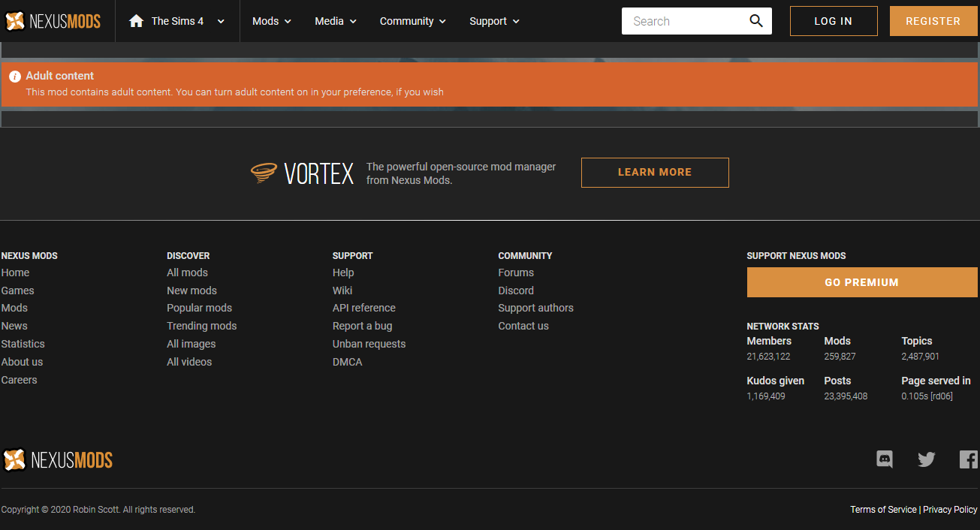Open the Support authors link
Viewport: 980px width, 530px height.
coord(535,308)
